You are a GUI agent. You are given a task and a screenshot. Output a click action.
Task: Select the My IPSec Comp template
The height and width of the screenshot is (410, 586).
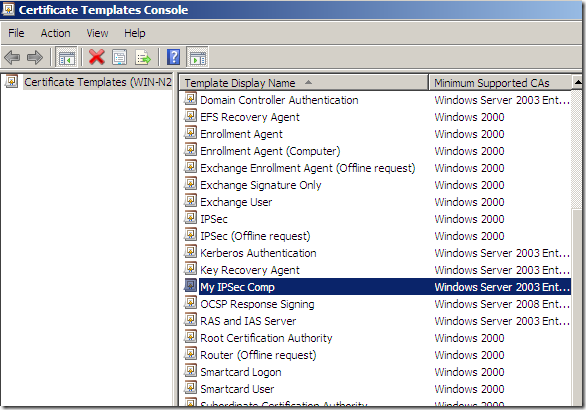(x=237, y=287)
